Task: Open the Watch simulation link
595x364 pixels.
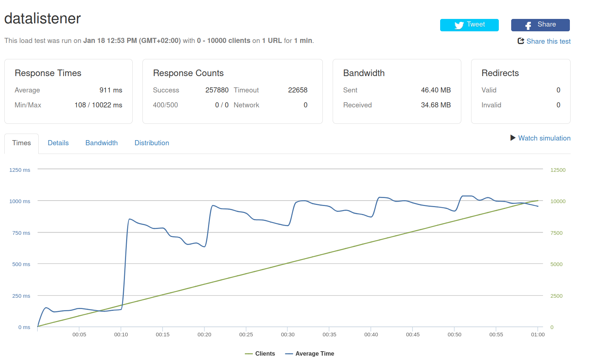Action: (x=544, y=138)
